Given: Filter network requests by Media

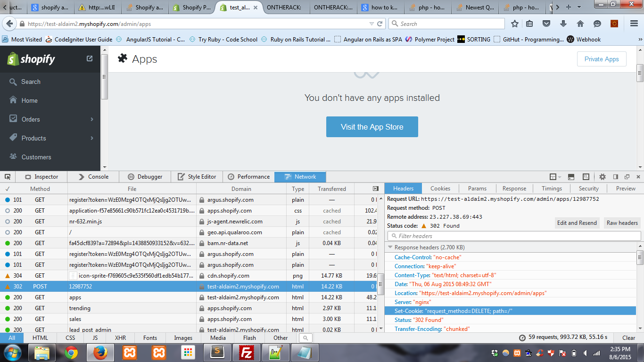Looking at the screenshot, I should [218, 338].
